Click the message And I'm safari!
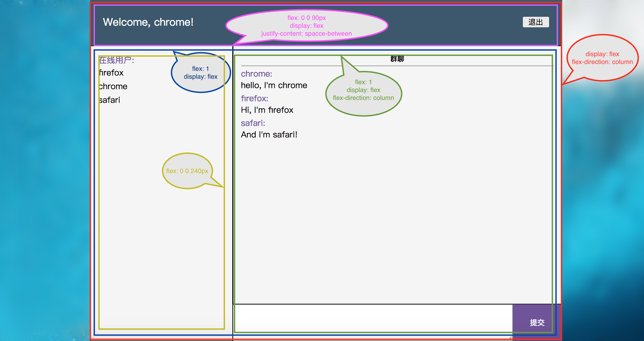 [x=269, y=135]
